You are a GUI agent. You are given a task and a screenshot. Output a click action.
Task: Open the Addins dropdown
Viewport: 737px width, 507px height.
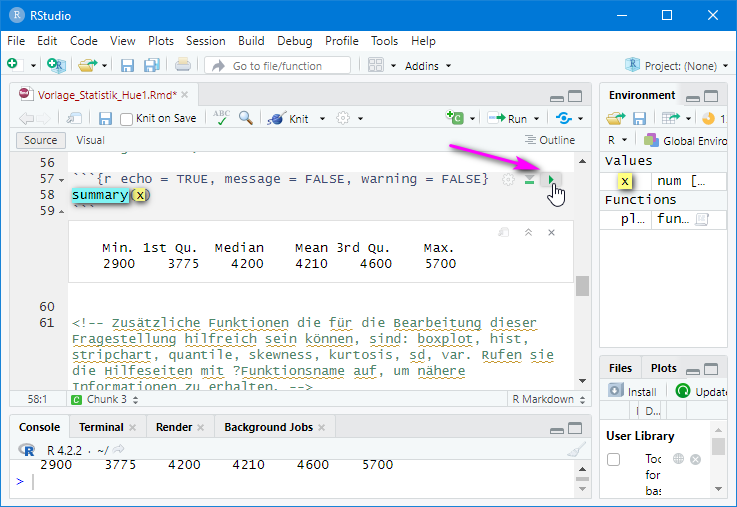(x=428, y=66)
